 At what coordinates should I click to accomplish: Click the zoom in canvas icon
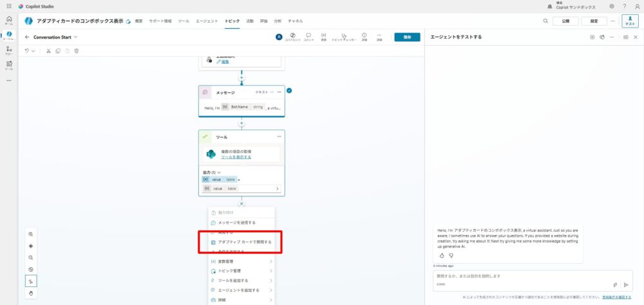pos(30,234)
